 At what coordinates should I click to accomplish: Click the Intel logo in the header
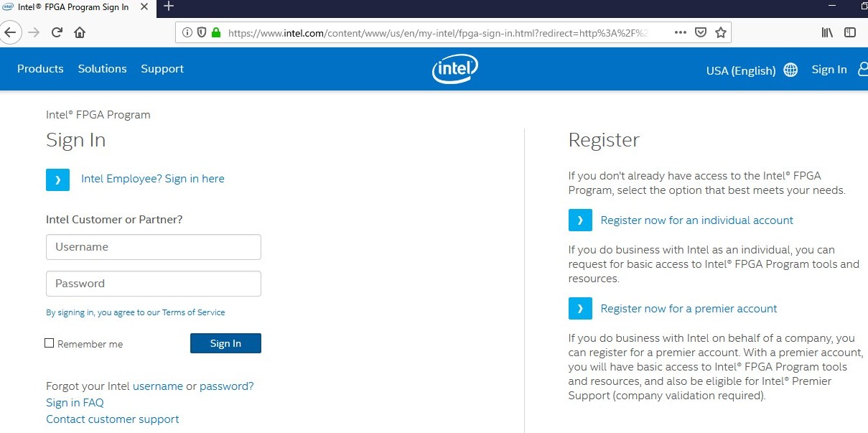pyautogui.click(x=454, y=70)
